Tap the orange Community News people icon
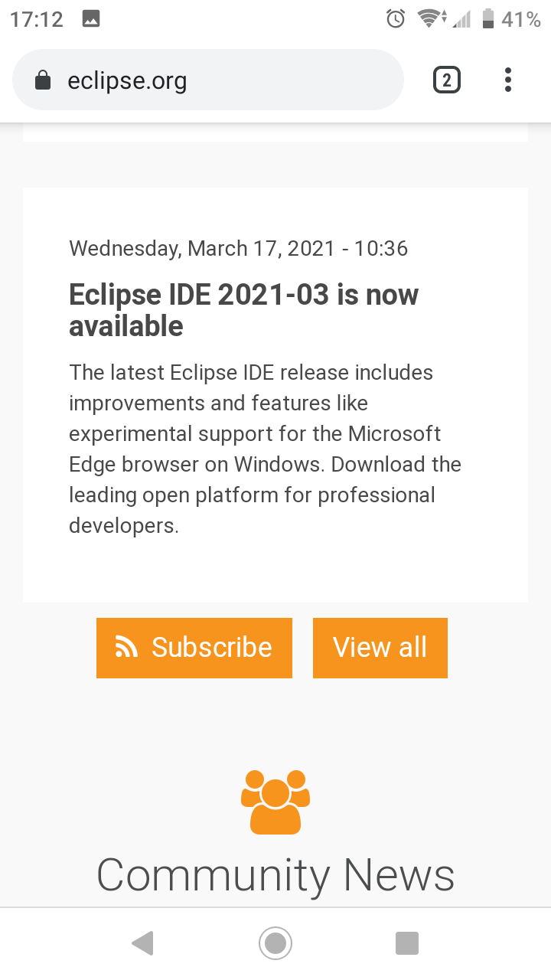The width and height of the screenshot is (551, 980). pos(275,802)
